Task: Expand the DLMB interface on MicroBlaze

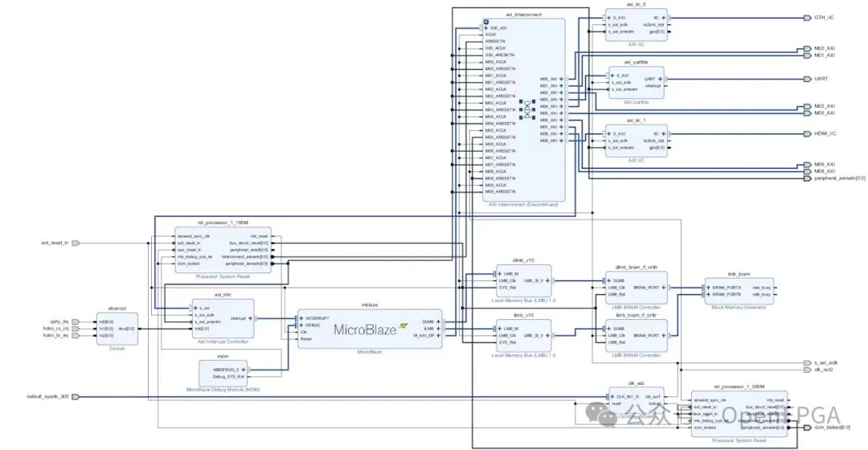Action: click(x=438, y=321)
